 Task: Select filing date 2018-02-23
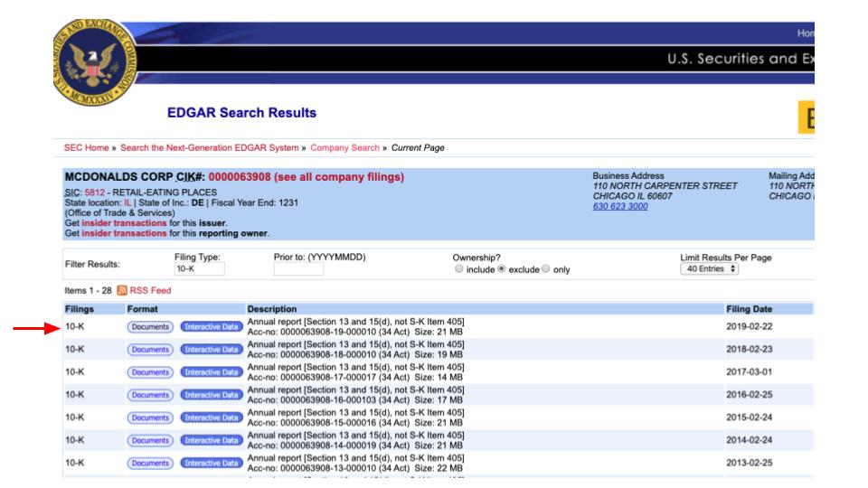point(749,349)
